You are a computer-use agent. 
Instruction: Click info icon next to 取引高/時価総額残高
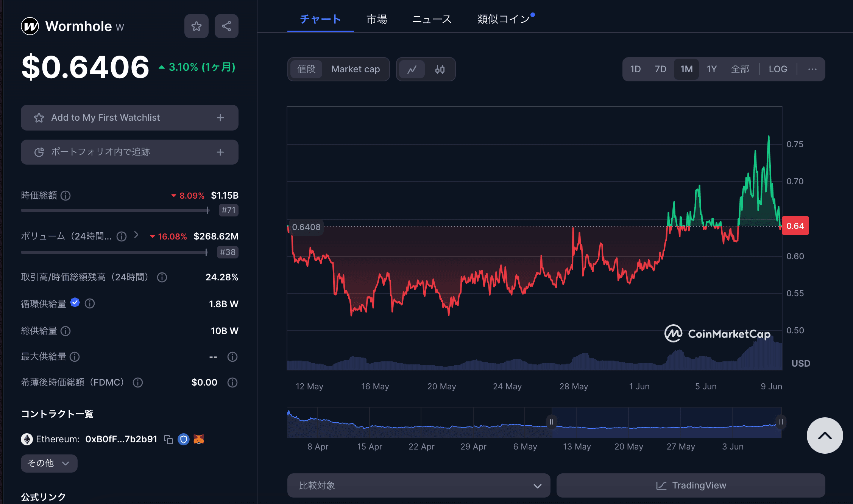coord(162,277)
